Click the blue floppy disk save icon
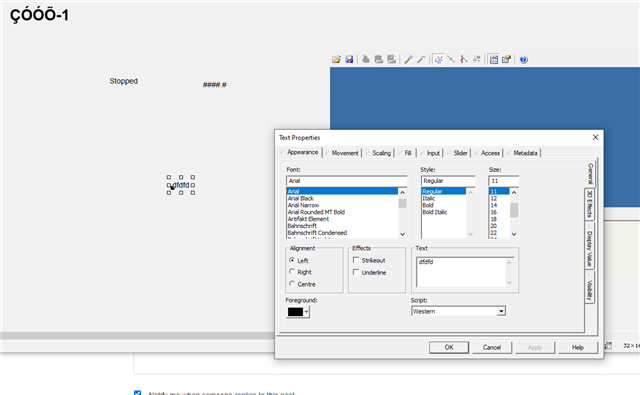640x395 pixels. pyautogui.click(x=349, y=60)
